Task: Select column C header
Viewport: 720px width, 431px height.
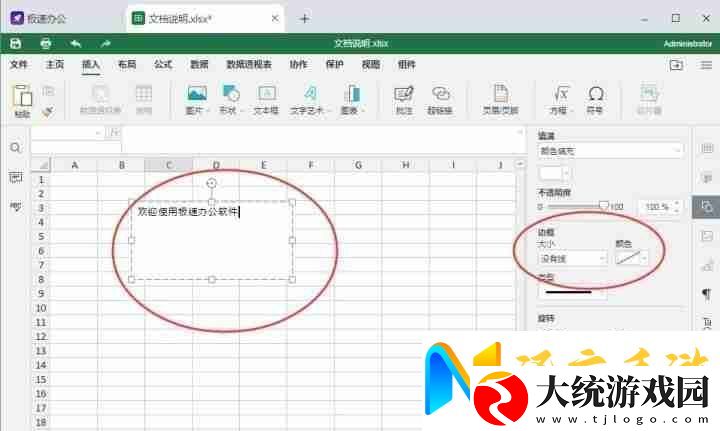Action: click(169, 165)
